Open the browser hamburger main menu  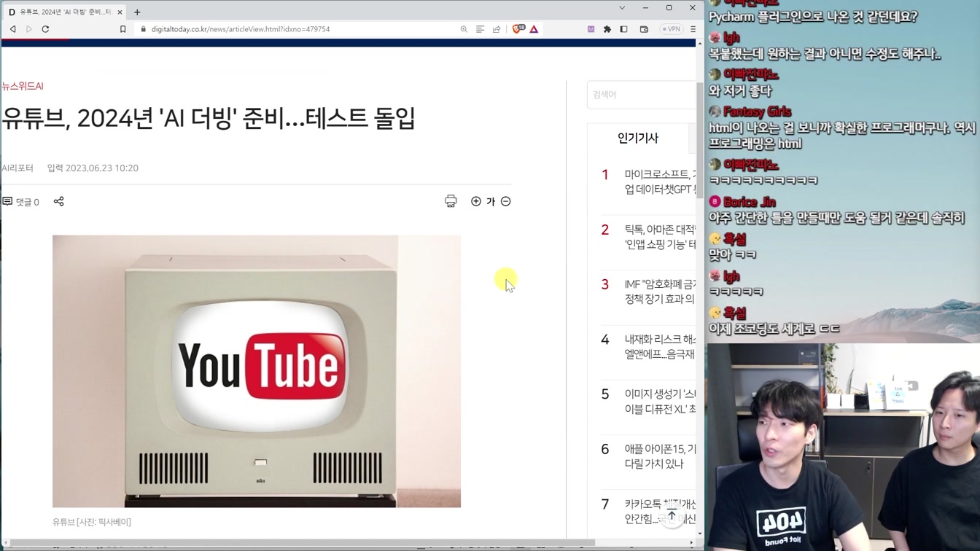tap(693, 29)
